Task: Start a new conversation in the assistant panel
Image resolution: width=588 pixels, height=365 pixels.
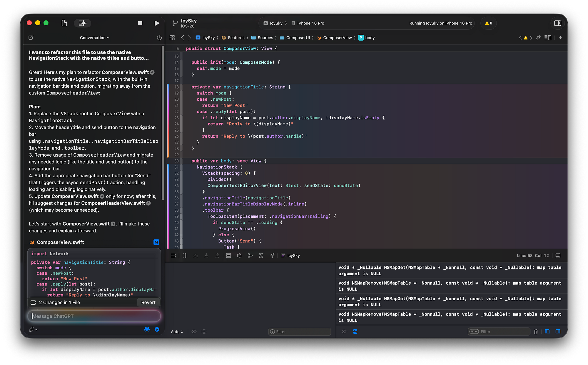Action: coord(31,38)
